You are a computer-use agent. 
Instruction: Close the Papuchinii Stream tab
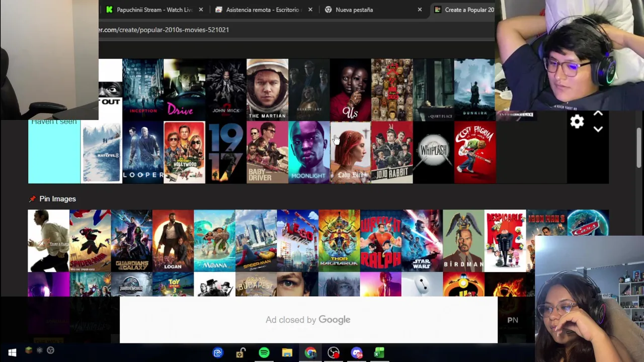[201, 10]
